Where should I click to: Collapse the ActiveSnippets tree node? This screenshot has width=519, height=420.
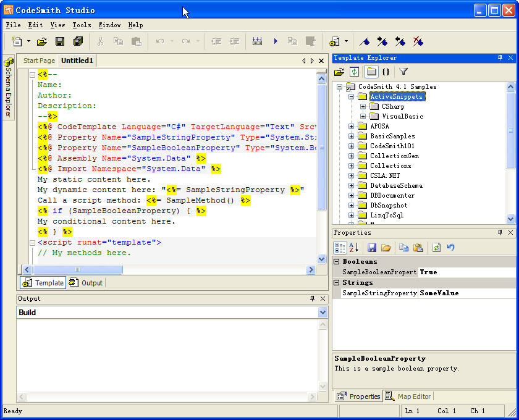click(x=351, y=97)
